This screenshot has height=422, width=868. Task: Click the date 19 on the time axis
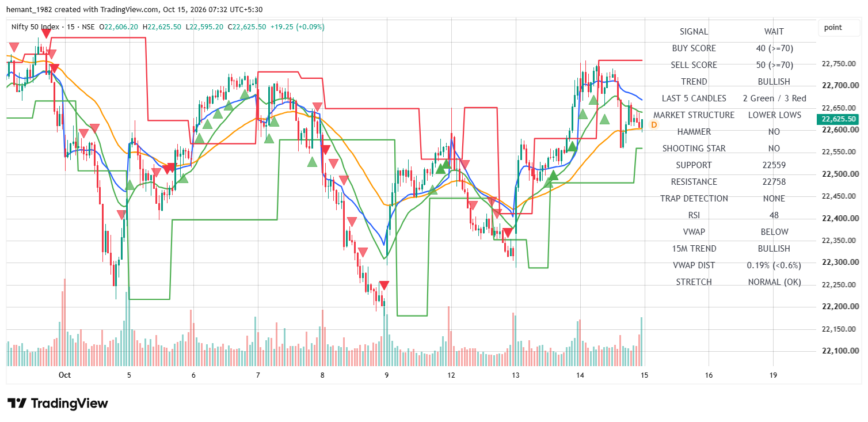coord(773,375)
